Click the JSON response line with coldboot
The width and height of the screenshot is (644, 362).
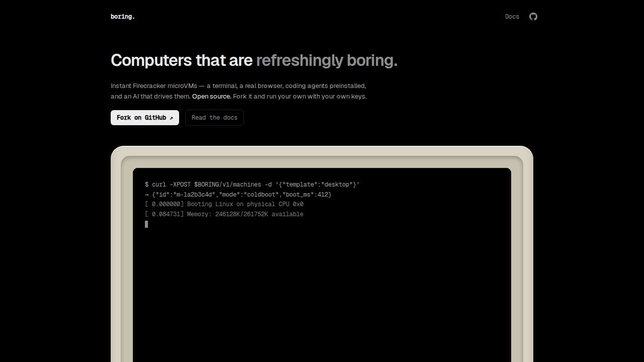point(238,195)
